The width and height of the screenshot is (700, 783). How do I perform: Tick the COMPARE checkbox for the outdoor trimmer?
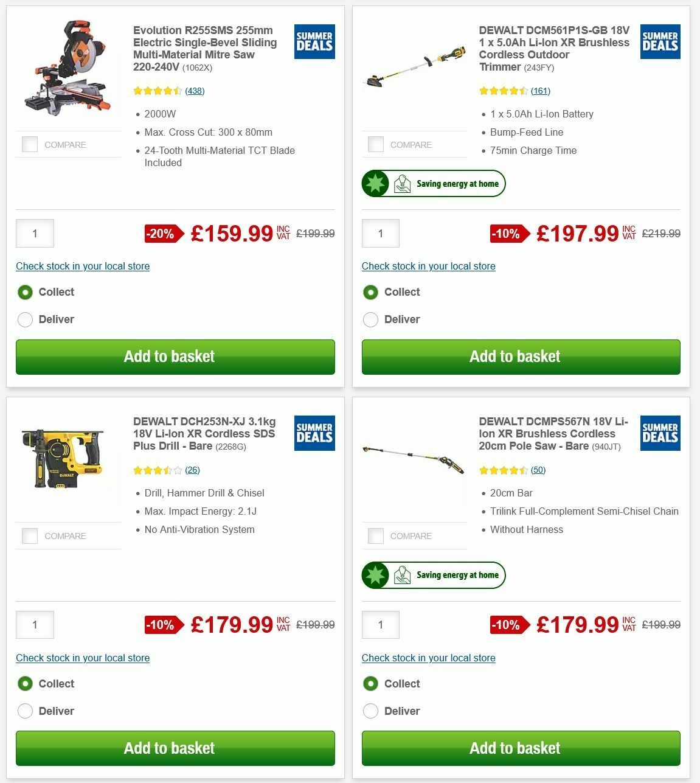point(375,144)
